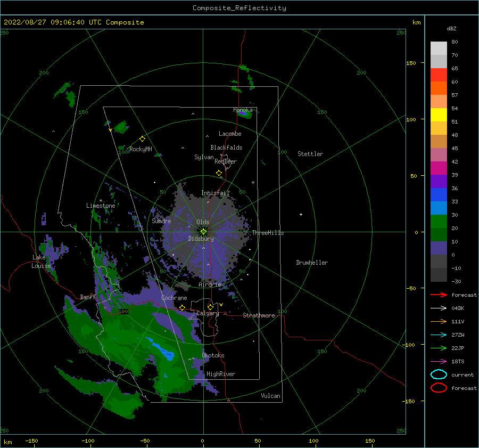
Task: Click the Lake Louise label
Action: tap(41, 262)
